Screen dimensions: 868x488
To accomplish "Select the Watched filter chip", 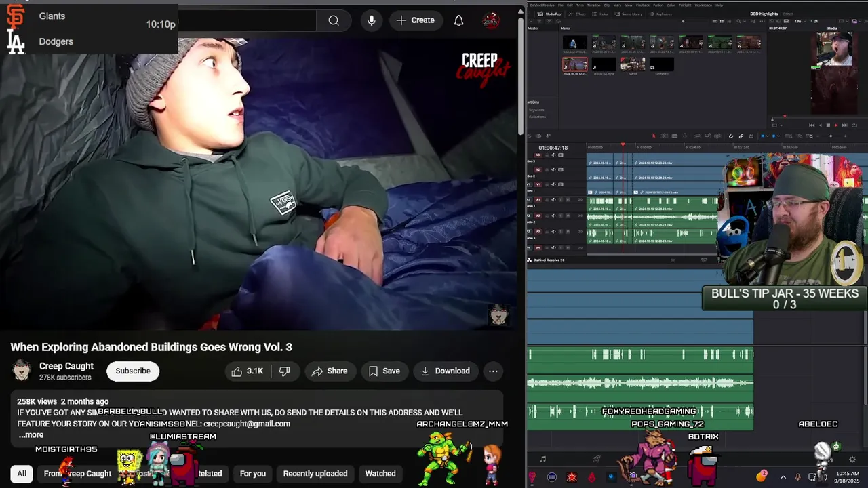I will click(x=380, y=474).
